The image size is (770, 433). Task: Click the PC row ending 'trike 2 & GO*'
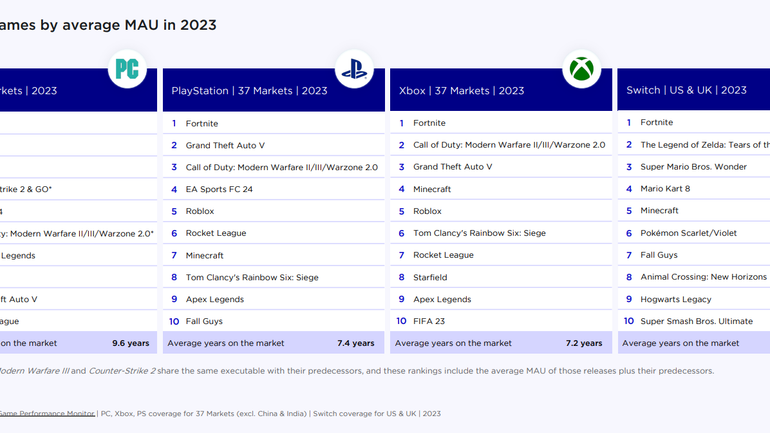(79, 189)
